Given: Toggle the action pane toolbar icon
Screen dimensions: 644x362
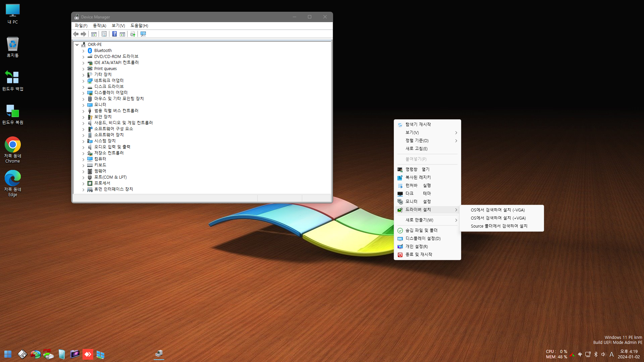Looking at the screenshot, I should [122, 34].
